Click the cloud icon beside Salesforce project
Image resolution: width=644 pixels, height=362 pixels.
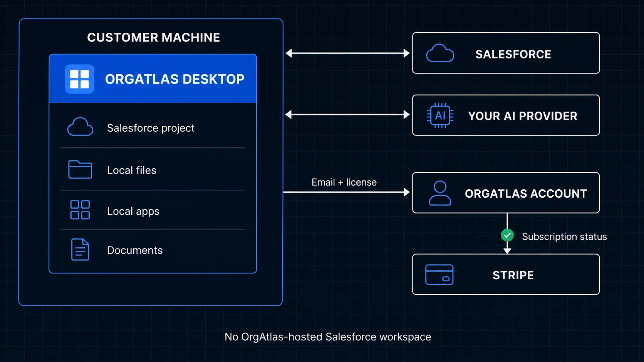point(80,127)
